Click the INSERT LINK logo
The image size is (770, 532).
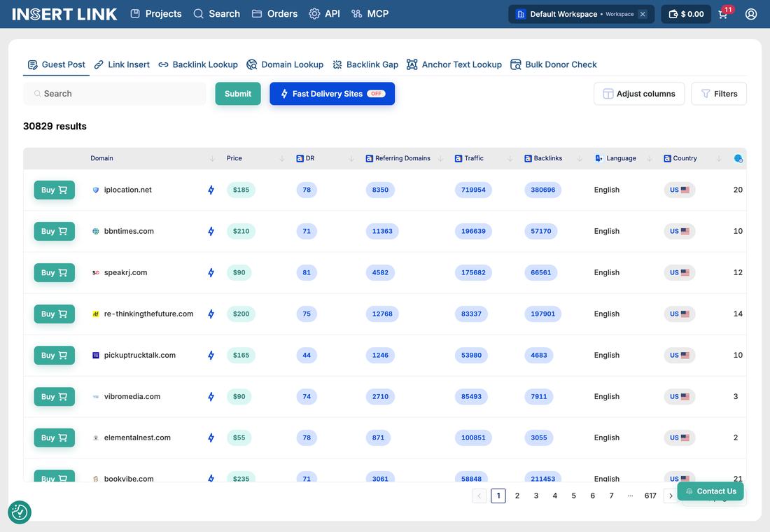point(64,14)
